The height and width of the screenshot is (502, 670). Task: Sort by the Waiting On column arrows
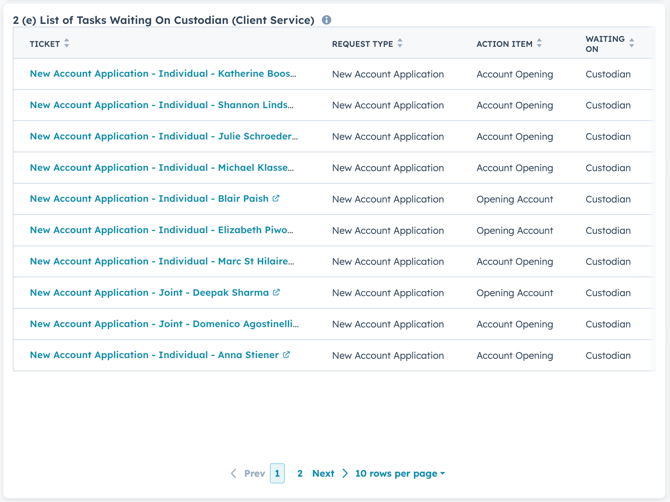tap(632, 43)
